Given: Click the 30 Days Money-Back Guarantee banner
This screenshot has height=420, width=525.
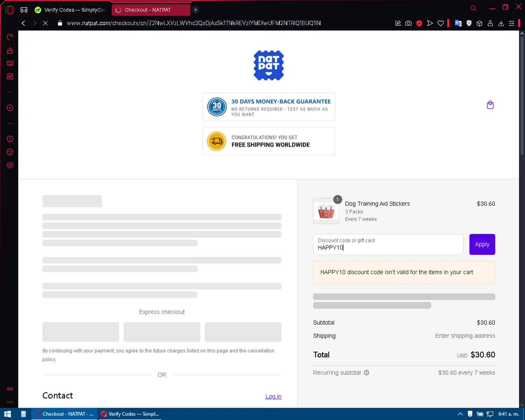Looking at the screenshot, I should pyautogui.click(x=269, y=107).
